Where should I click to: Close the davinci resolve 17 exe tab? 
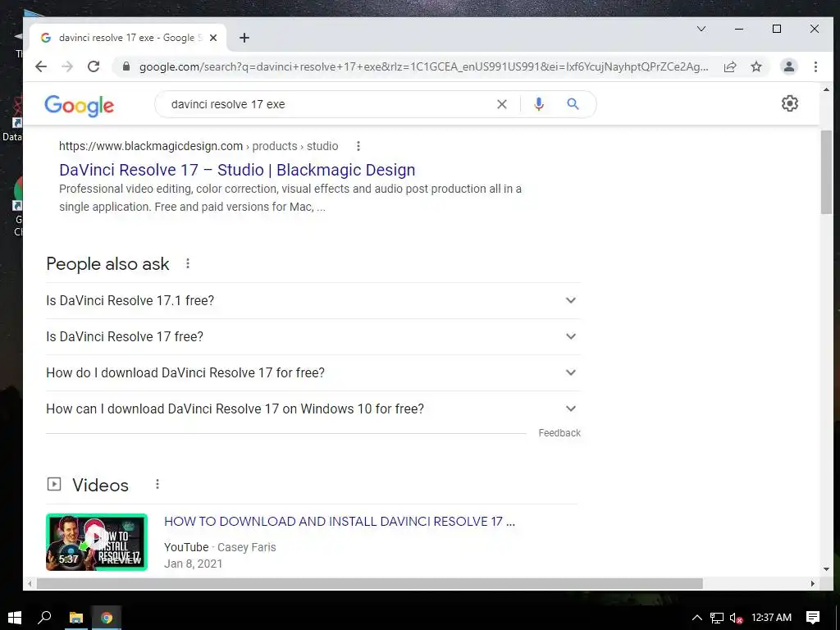(213, 38)
